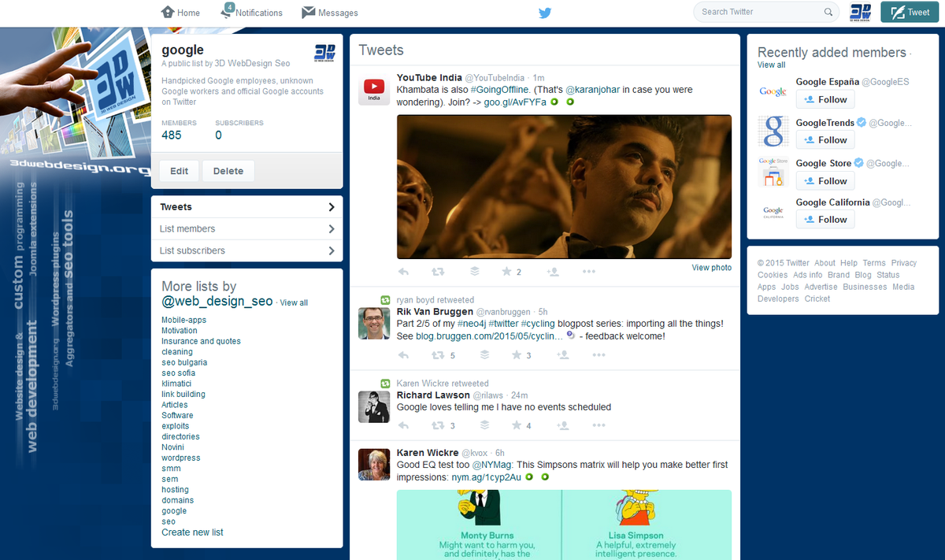
Task: Open the #GoingOffline hashtag
Action: pos(500,90)
